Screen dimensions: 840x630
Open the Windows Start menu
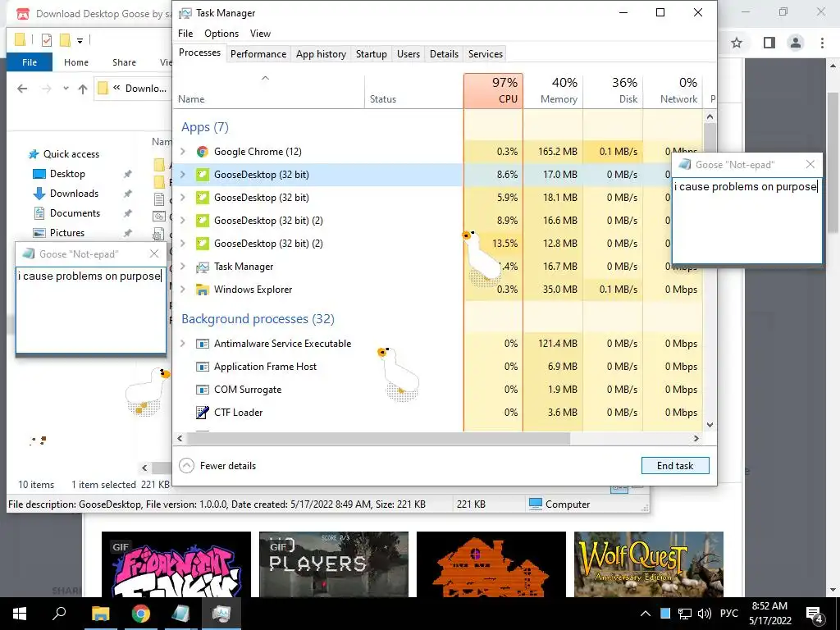[x=20, y=614]
